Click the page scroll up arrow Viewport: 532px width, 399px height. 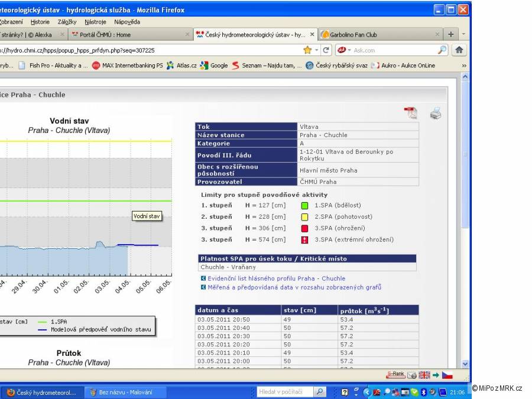click(x=465, y=77)
